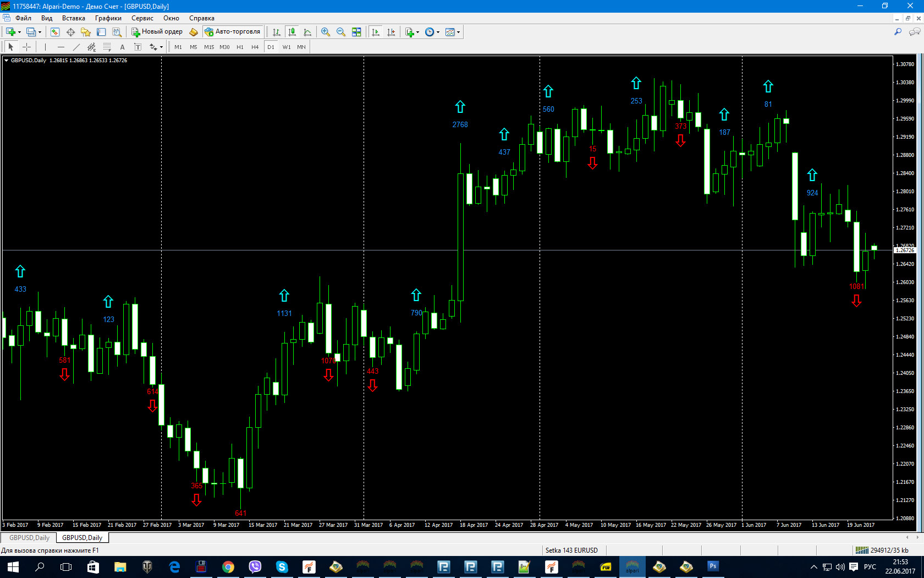Select the vertical line drawing tool
924x578 pixels.
(45, 47)
